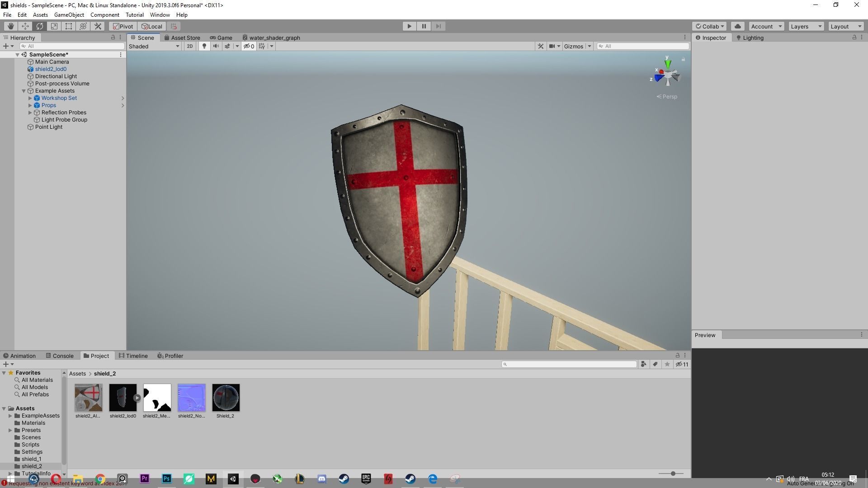The height and width of the screenshot is (488, 868).
Task: Select the Rect tool
Action: point(68,26)
